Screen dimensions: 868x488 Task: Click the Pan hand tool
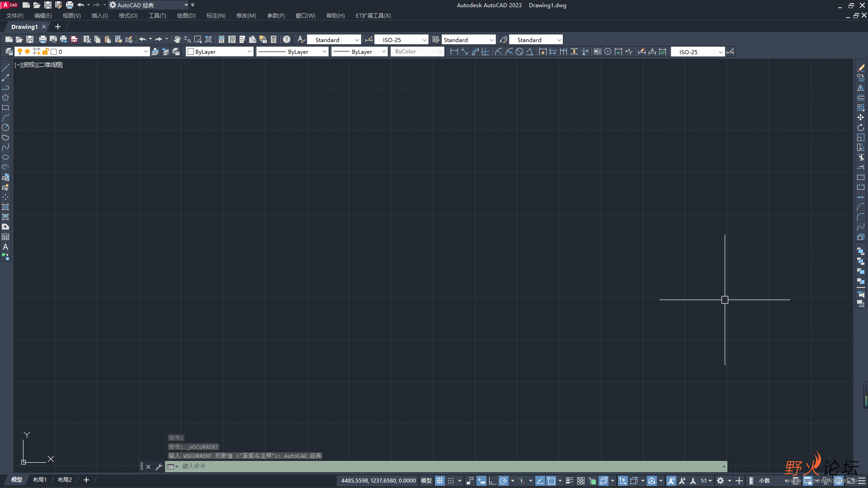click(177, 40)
